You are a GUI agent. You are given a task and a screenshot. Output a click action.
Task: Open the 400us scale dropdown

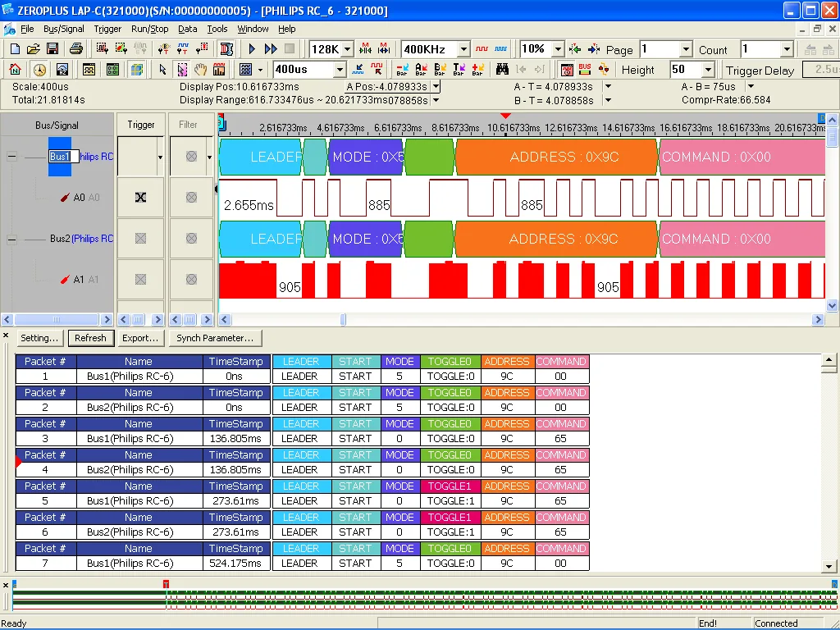[x=340, y=70]
